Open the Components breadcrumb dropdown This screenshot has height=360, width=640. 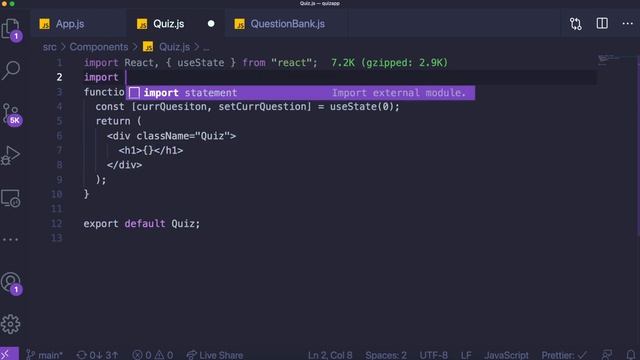(x=99, y=47)
